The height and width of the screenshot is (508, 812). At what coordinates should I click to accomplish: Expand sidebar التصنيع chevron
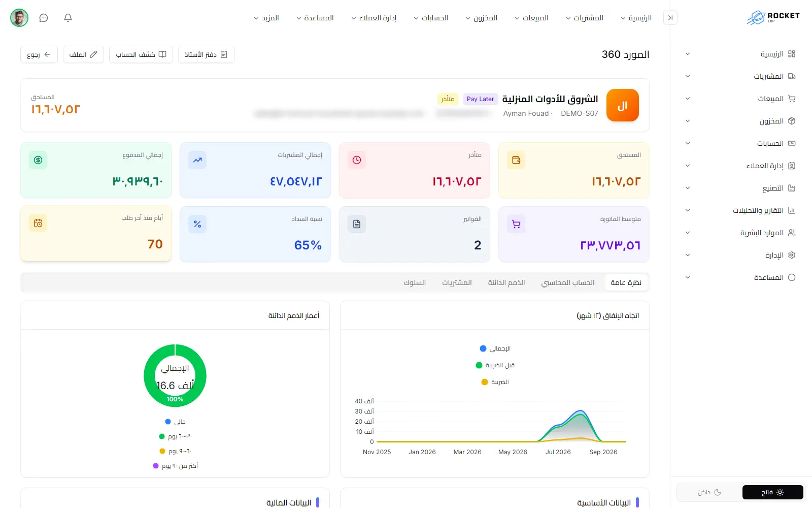coord(688,188)
